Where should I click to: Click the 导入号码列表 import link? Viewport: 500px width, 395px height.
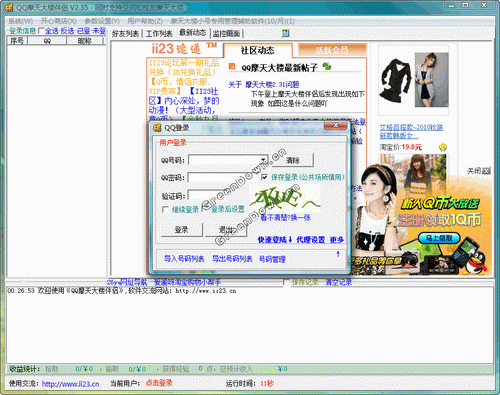click(x=184, y=259)
